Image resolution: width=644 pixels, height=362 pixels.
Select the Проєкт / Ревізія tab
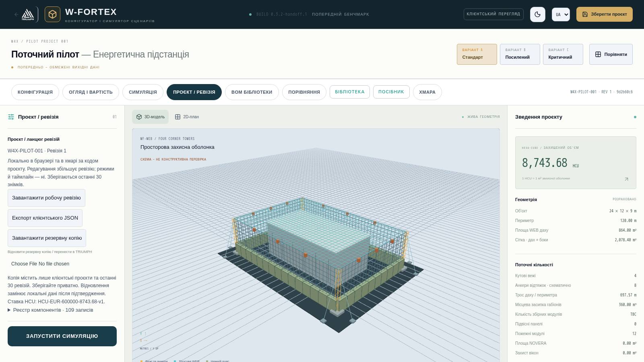point(194,92)
